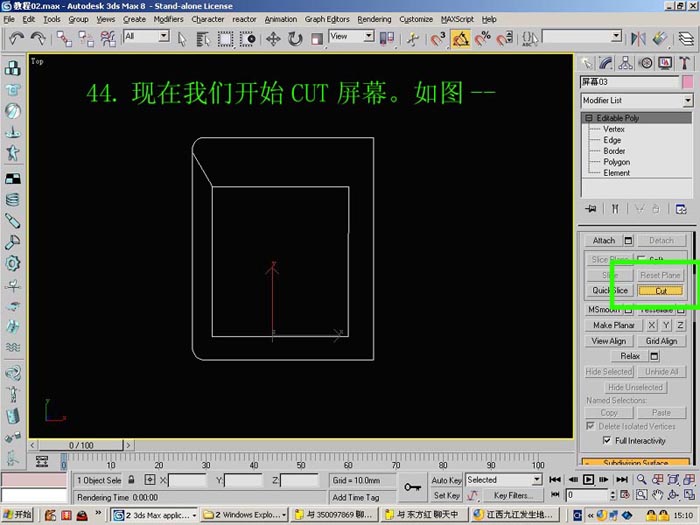Click the active Cut button
The width and height of the screenshot is (700, 525).
coord(661,291)
